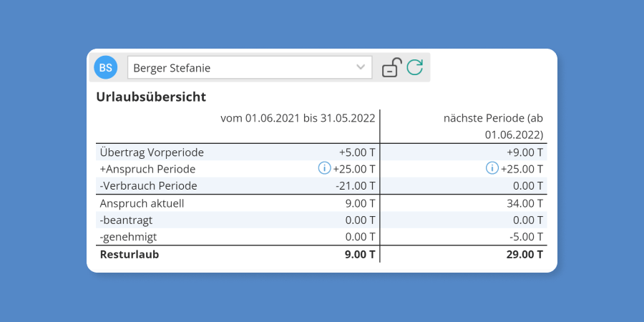Toggle the open padlock lock icon
This screenshot has height=322, width=644.
(x=391, y=67)
